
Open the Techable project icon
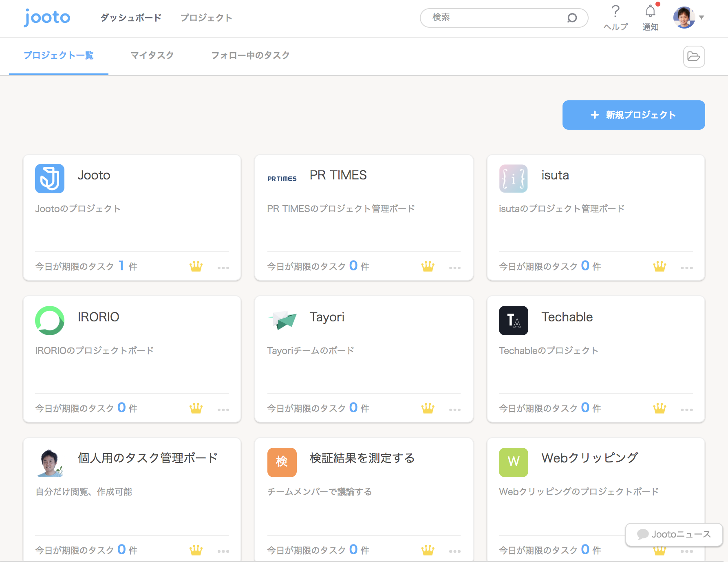pyautogui.click(x=513, y=321)
